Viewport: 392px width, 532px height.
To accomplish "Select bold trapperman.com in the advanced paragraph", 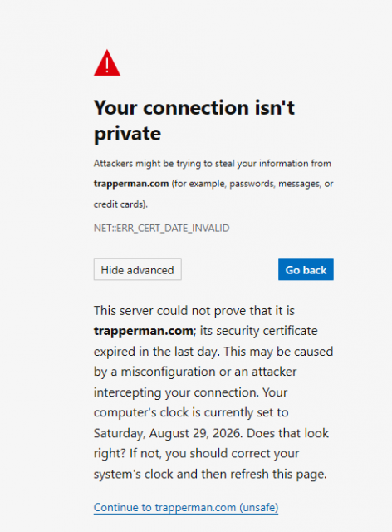I will point(144,331).
